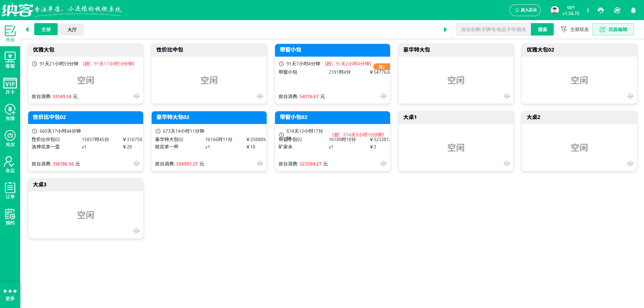Open the 开台 sidebar icon
The width and height of the screenshot is (644, 308).
[x=10, y=34]
